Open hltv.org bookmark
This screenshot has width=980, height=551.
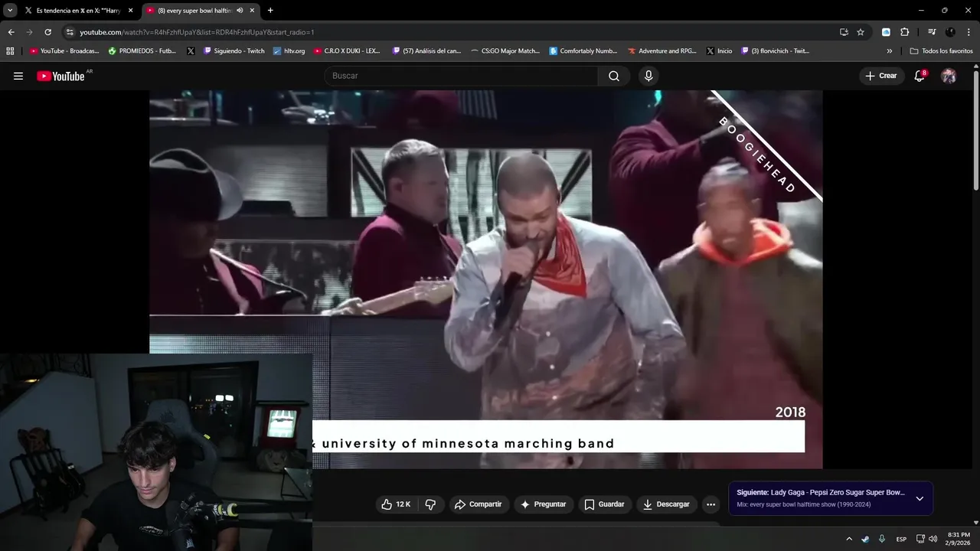(x=289, y=51)
